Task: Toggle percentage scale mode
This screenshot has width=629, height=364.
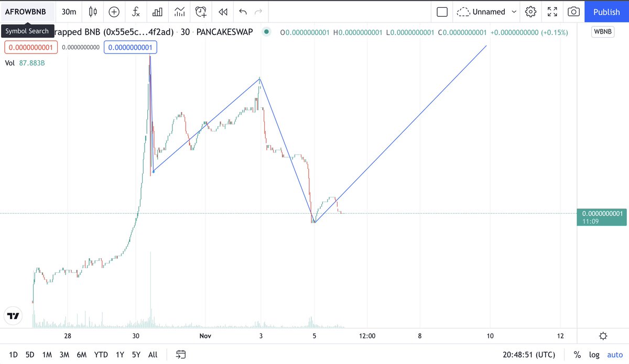Action: pos(577,355)
